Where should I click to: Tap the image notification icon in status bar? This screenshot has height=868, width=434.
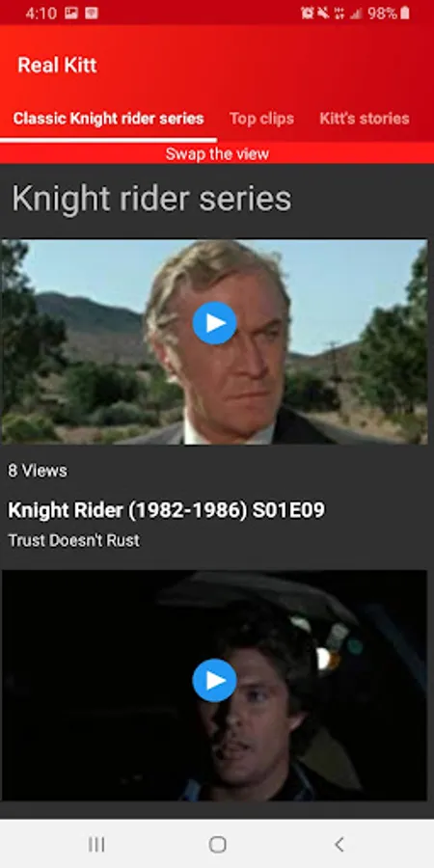coord(71,14)
